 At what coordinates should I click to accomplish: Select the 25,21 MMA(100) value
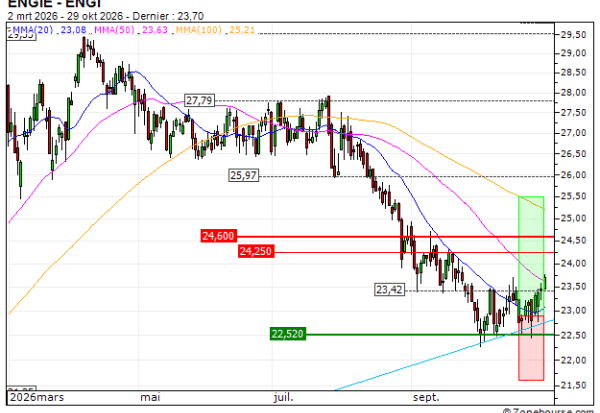pyautogui.click(x=242, y=30)
